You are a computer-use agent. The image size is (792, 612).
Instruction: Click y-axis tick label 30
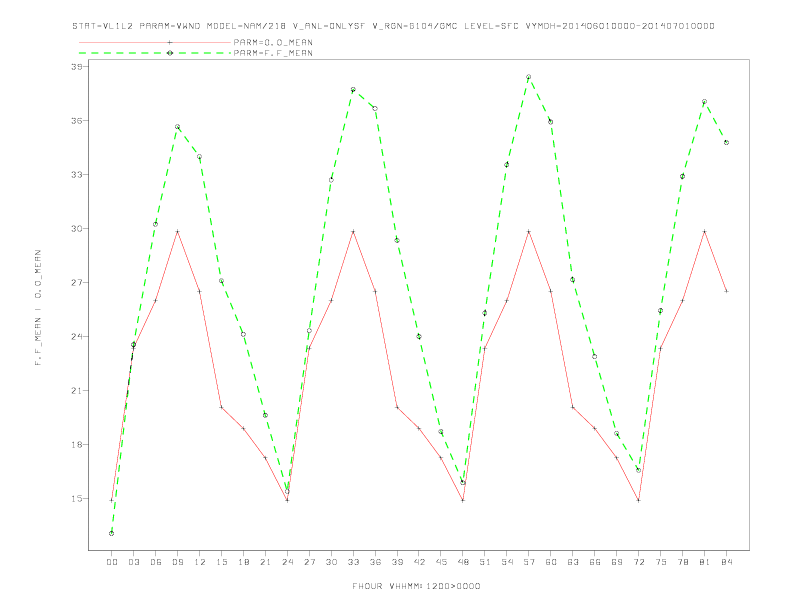pyautogui.click(x=77, y=229)
